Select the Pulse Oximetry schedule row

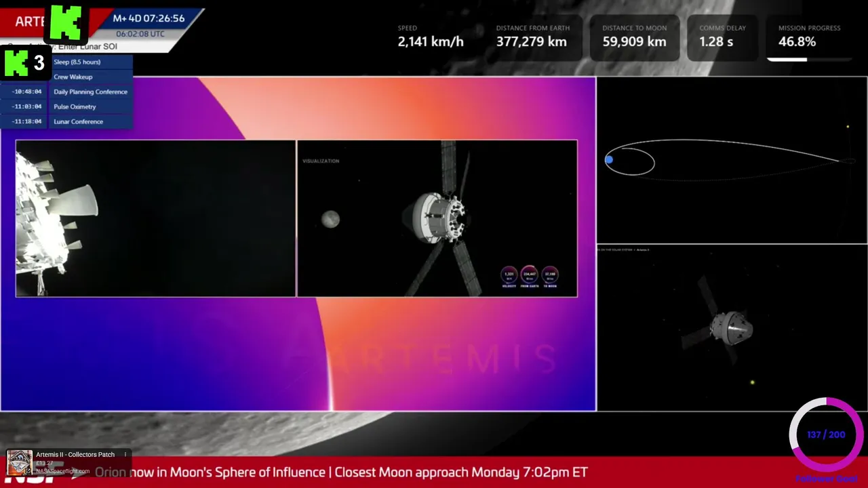(92, 106)
